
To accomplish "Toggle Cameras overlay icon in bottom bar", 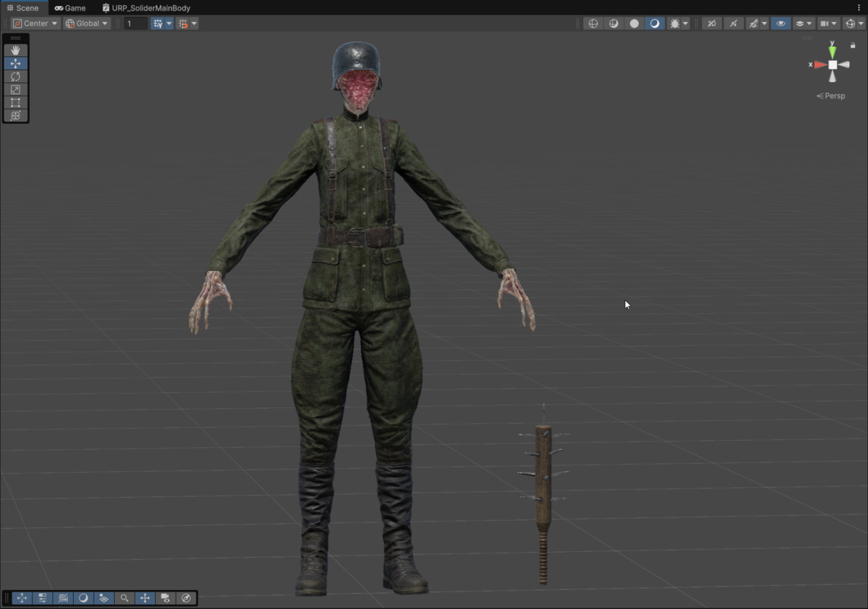I will (x=166, y=598).
